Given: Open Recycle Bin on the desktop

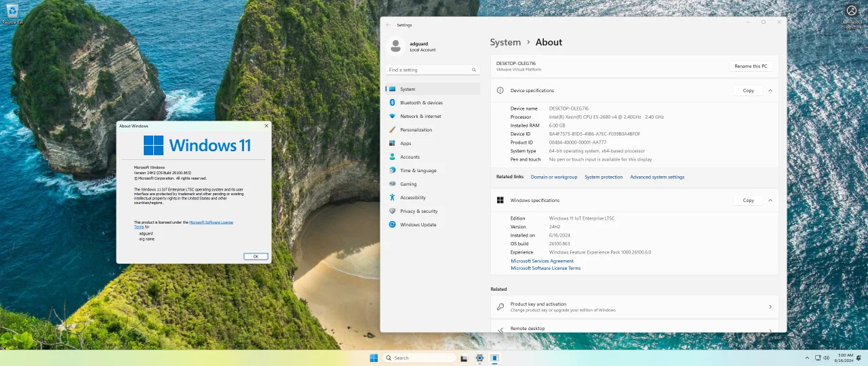Looking at the screenshot, I should [12, 13].
